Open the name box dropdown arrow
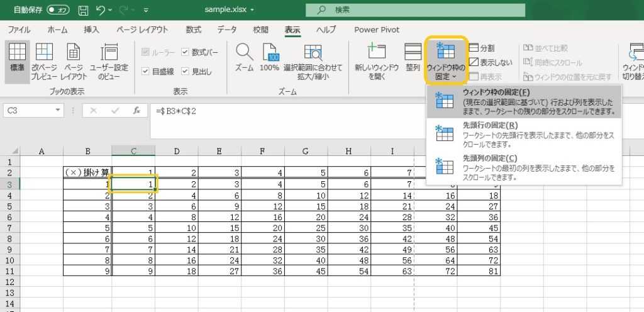This screenshot has height=312, width=644. [58, 110]
